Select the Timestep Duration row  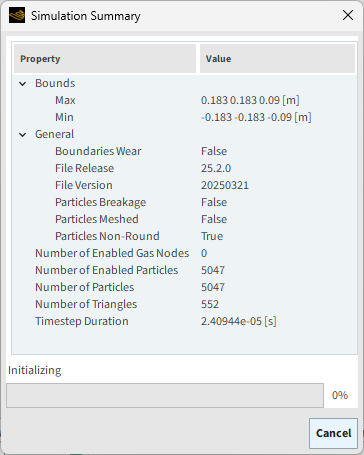point(184,321)
